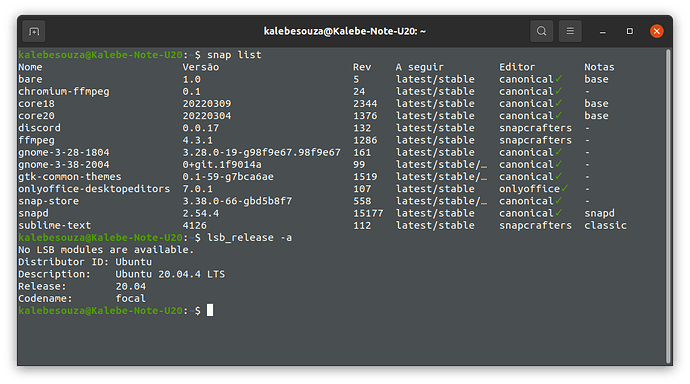Click the terminal cursor at last prompt
Image resolution: width=690 pixels, height=384 pixels.
(x=210, y=310)
